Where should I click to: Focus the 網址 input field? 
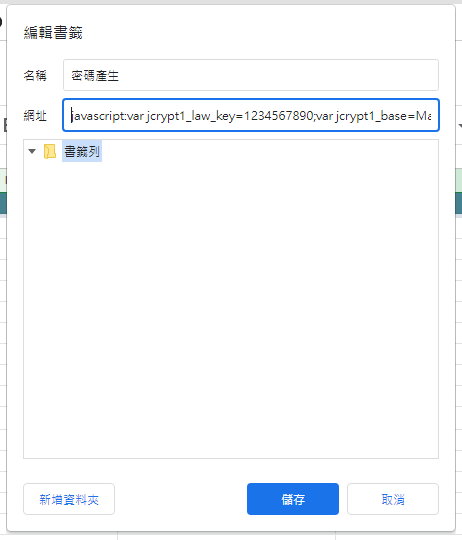[x=251, y=115]
